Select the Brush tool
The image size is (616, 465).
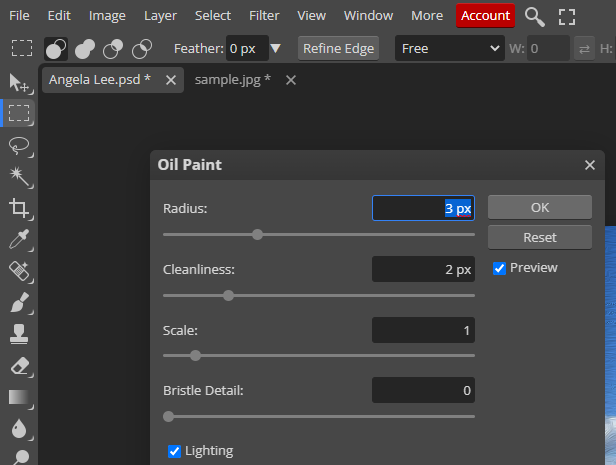coord(19,302)
